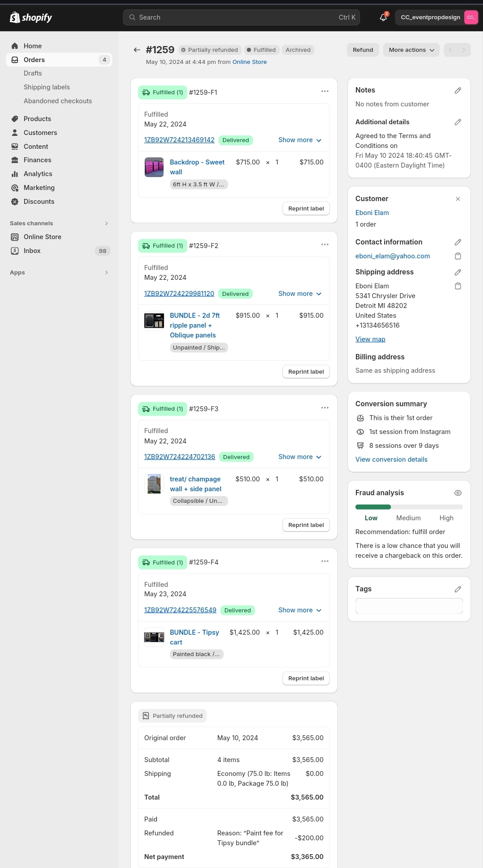The height and width of the screenshot is (868, 483).
Task: Expand the Sales channels section
Action: click(x=59, y=223)
